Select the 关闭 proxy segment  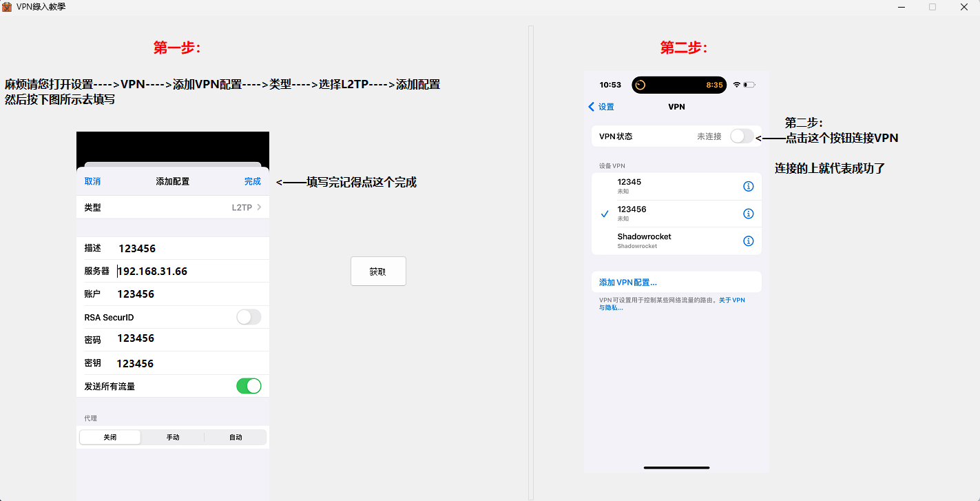(110, 437)
